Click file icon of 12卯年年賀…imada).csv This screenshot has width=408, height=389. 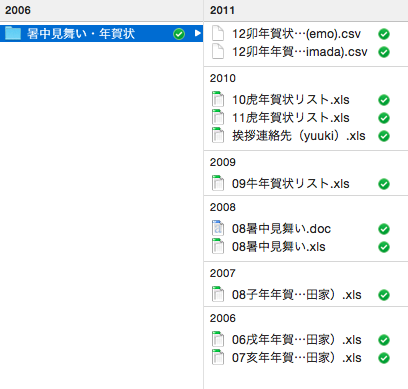[218, 52]
